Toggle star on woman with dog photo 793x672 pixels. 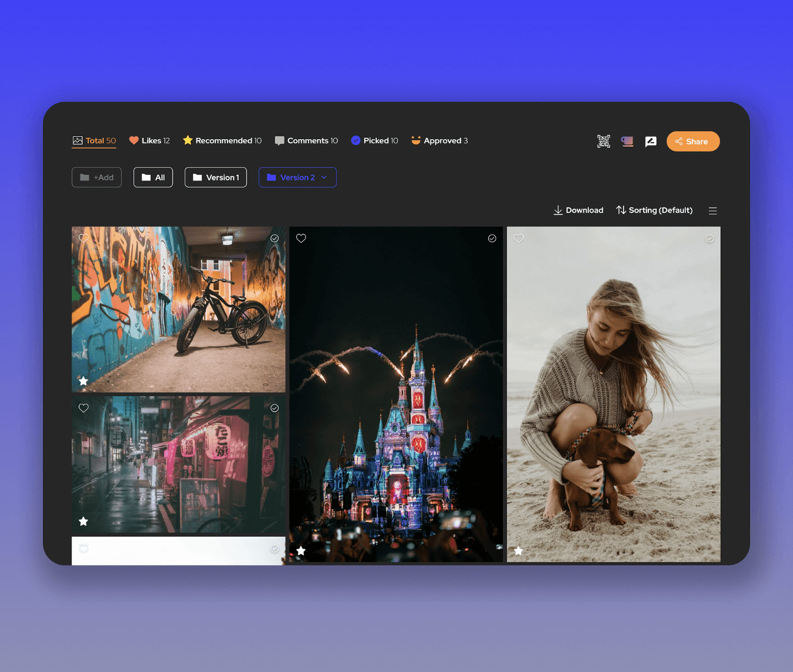(x=519, y=551)
